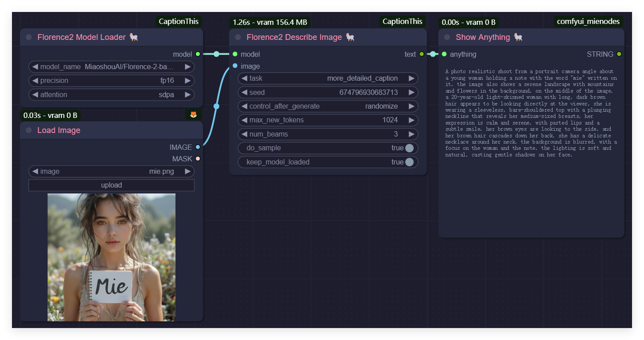This screenshot has width=644, height=340.
Task: Collapse the Florence2 Describe Image node dot
Action: (238, 37)
